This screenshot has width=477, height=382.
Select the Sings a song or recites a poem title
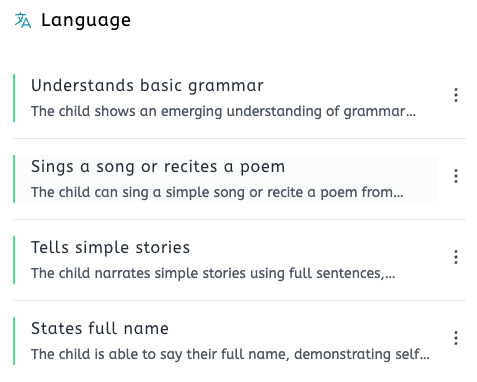point(158,167)
